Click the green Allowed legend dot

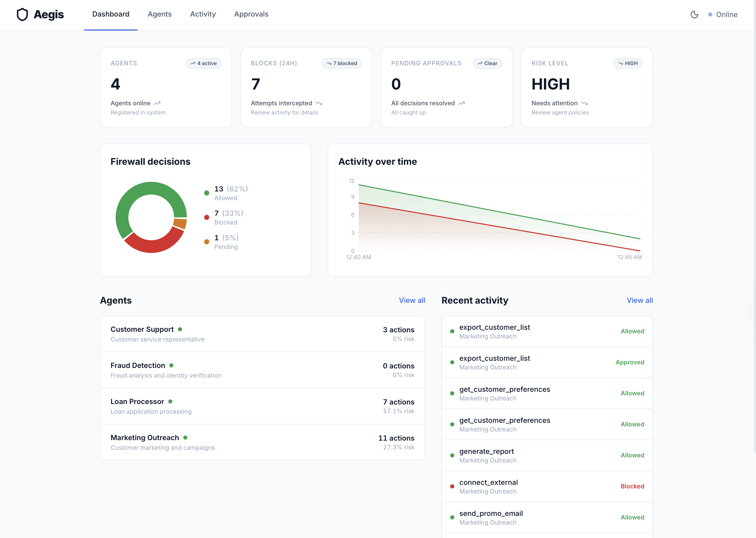tap(207, 193)
